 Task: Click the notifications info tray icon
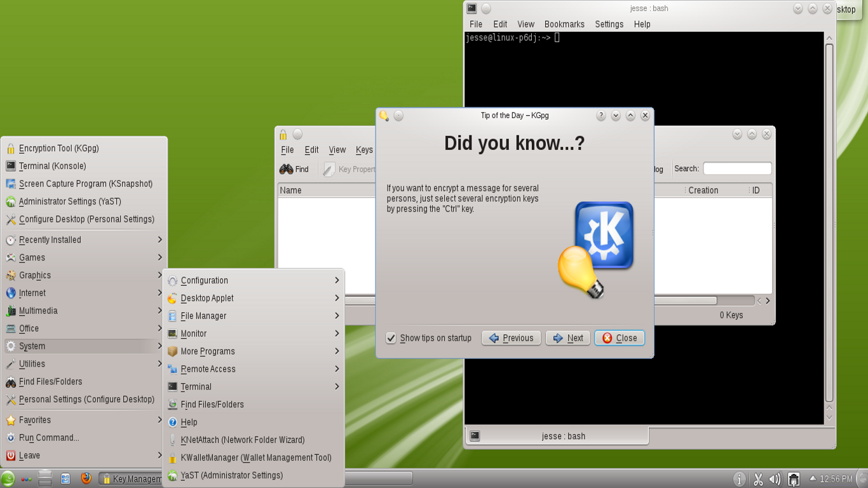point(739,479)
